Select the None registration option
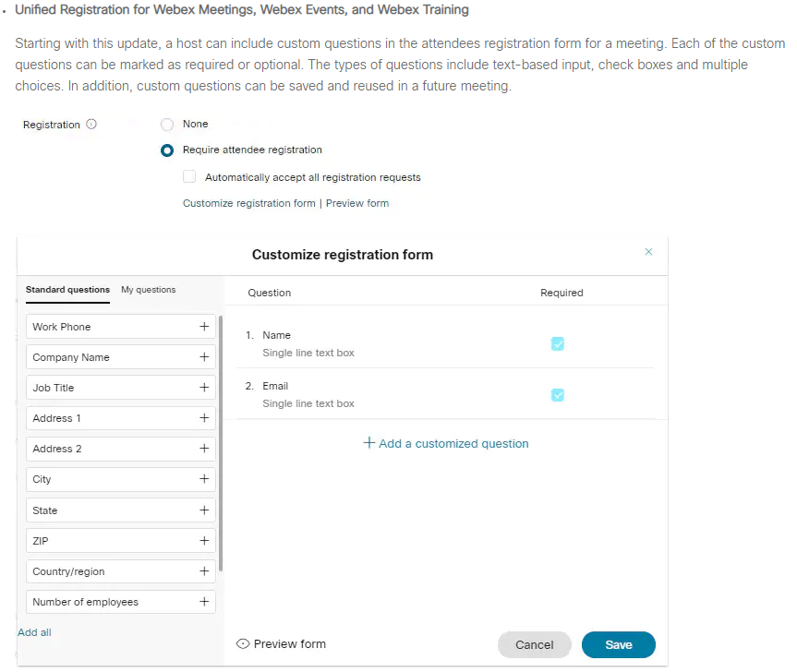The height and width of the screenshot is (672, 797). click(x=167, y=124)
